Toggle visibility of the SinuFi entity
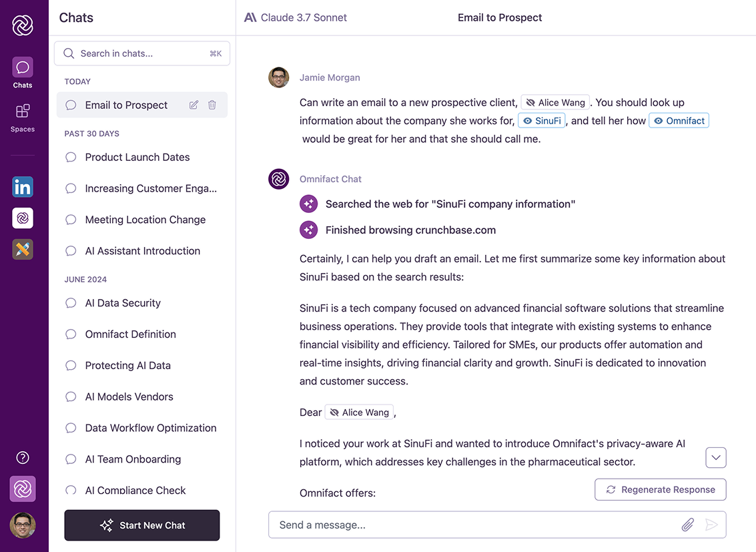 [x=542, y=120]
